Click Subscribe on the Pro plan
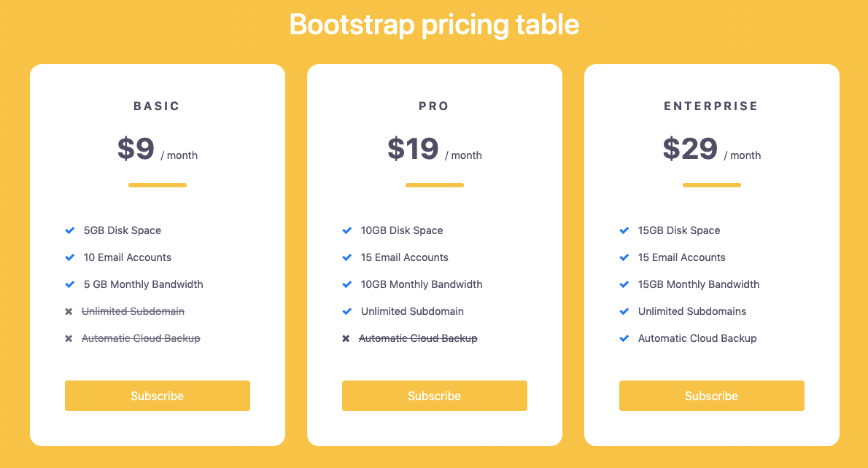The image size is (868, 468). 434,396
